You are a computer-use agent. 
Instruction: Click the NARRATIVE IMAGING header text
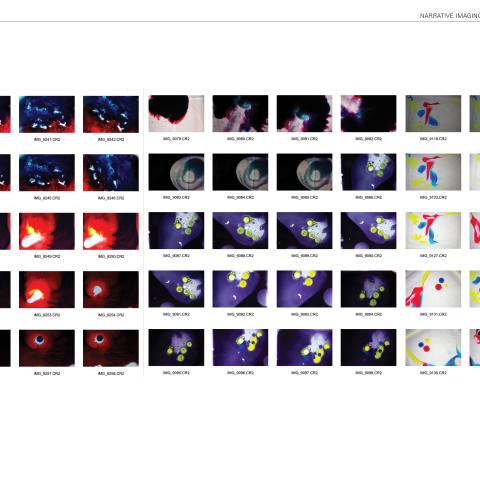click(x=450, y=16)
